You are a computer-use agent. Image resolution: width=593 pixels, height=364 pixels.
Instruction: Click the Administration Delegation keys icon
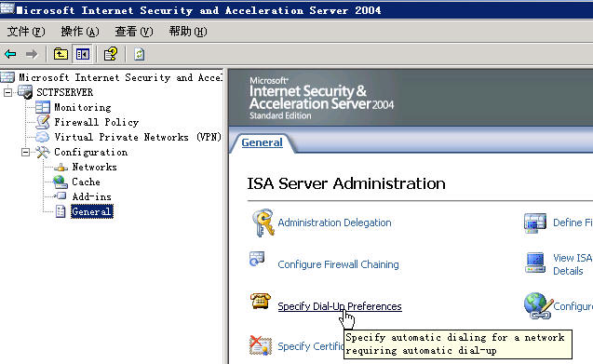click(x=263, y=222)
